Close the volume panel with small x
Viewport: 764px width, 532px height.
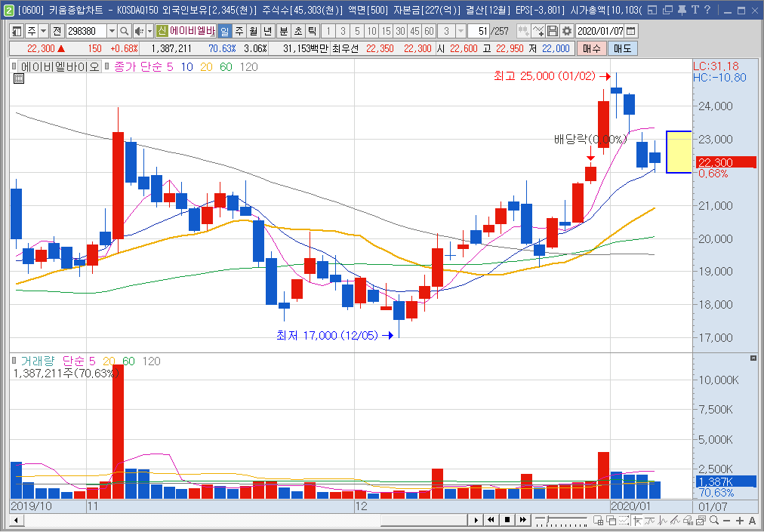coord(753,358)
